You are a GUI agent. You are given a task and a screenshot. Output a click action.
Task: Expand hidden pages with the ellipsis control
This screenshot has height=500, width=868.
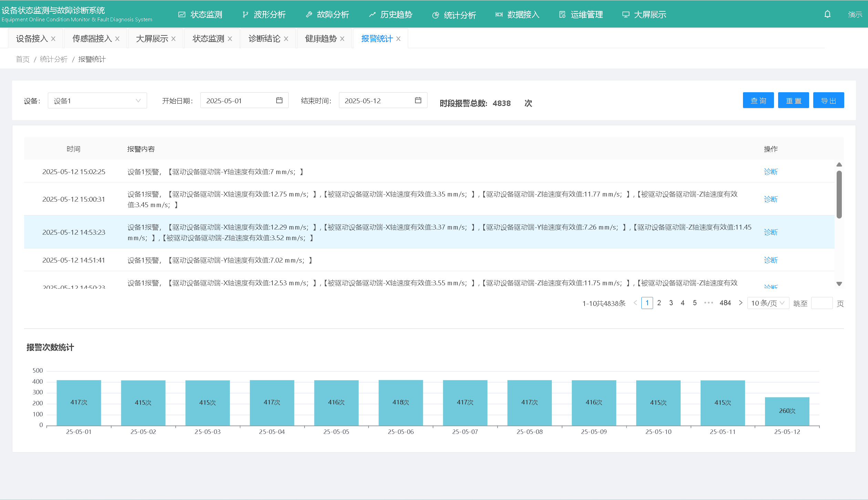pos(709,303)
